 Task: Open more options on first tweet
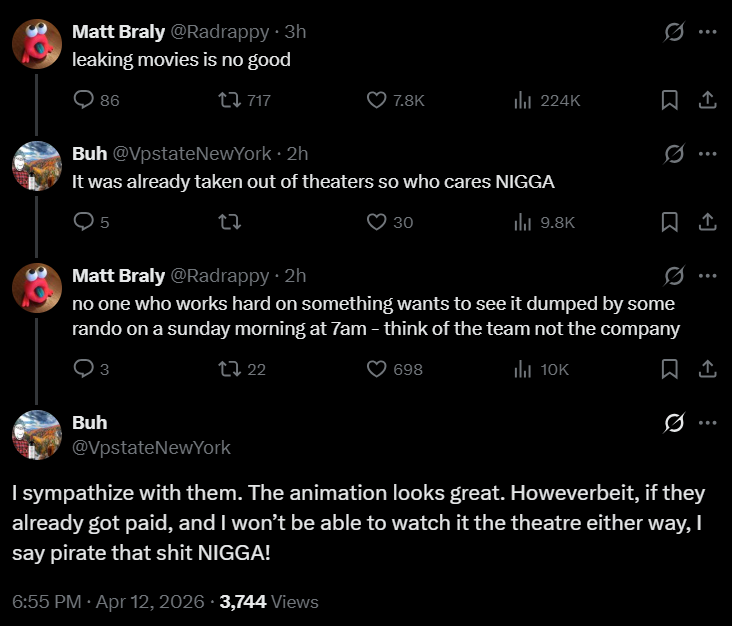point(707,32)
